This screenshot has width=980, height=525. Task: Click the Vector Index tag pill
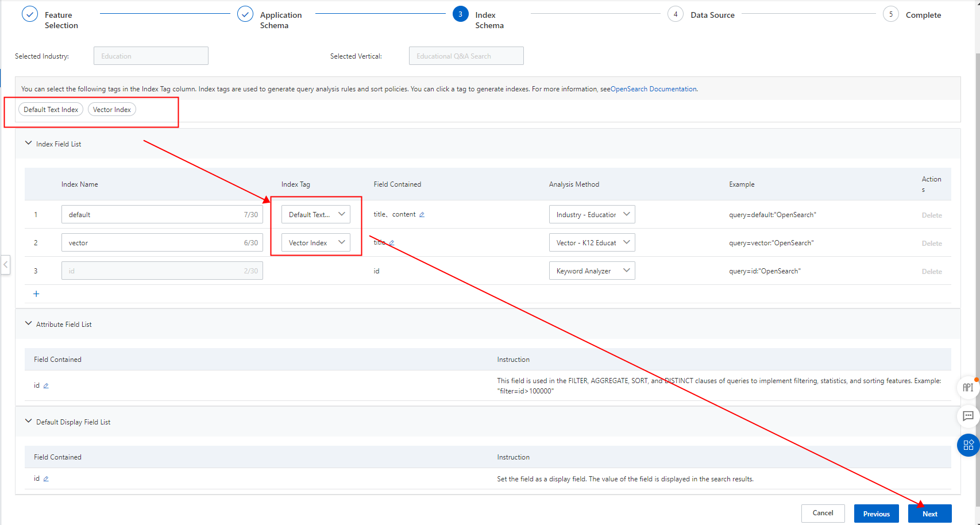pyautogui.click(x=112, y=110)
